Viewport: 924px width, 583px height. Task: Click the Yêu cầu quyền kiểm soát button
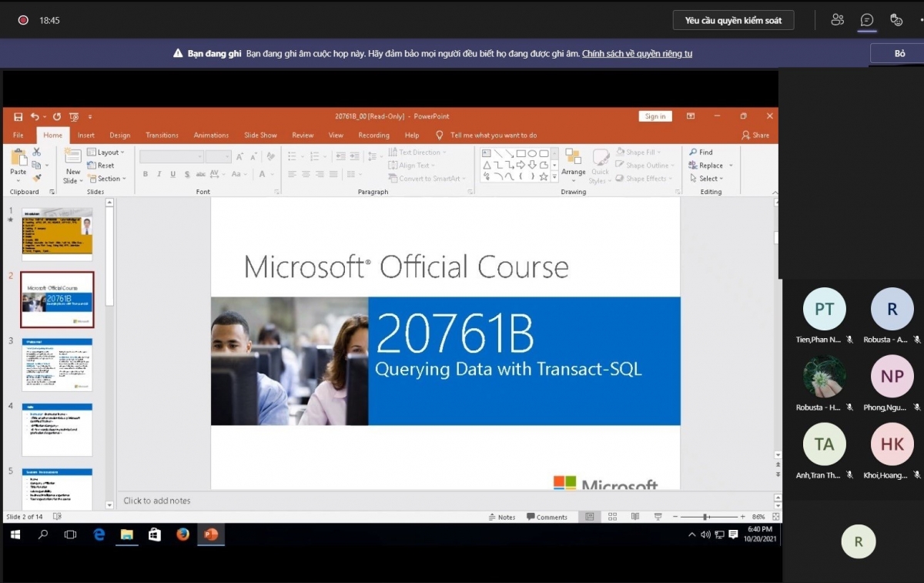[733, 20]
